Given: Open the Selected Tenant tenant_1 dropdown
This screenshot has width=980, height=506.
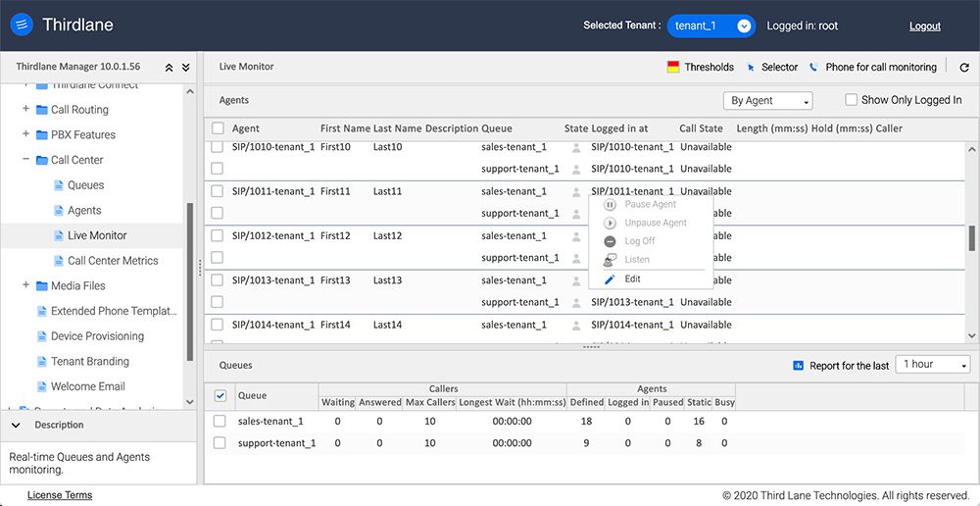Looking at the screenshot, I should pos(710,26).
